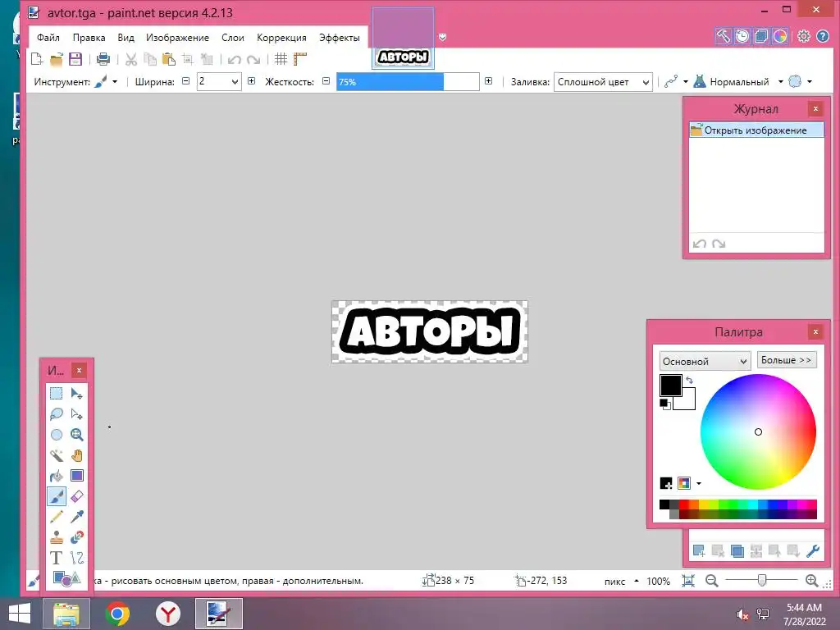The image size is (840, 630).
Task: Click the Zoom out magnifier in status bar
Action: tap(711, 581)
